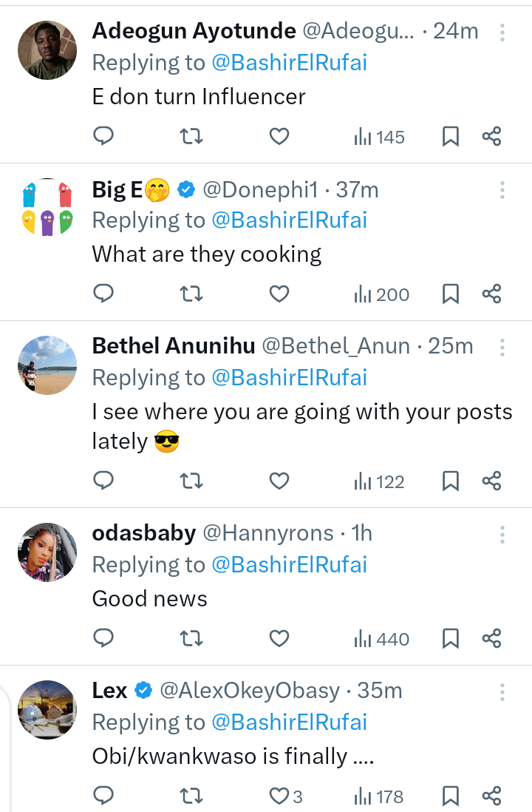Open more options menu on Big E's tweet
The width and height of the screenshot is (532, 812).
502,190
